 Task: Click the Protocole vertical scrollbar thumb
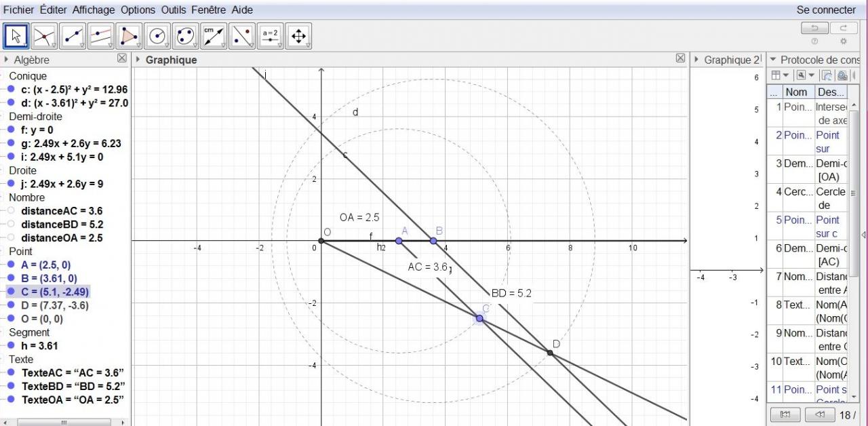[854, 192]
